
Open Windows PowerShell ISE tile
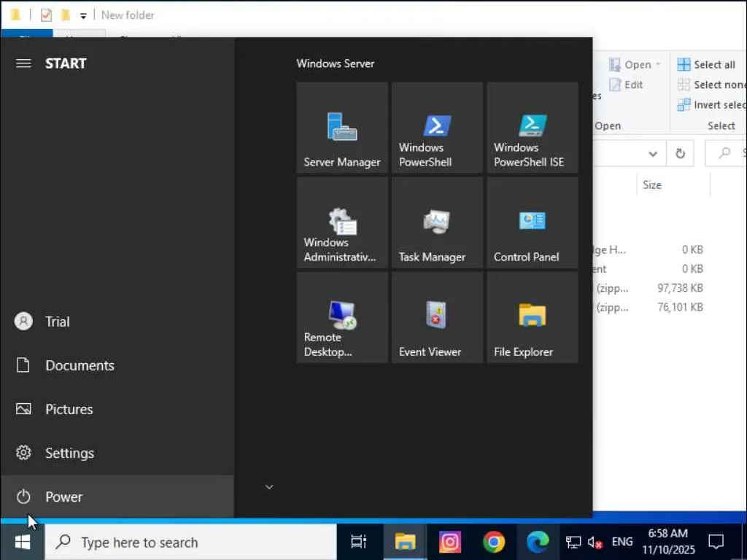tap(532, 128)
